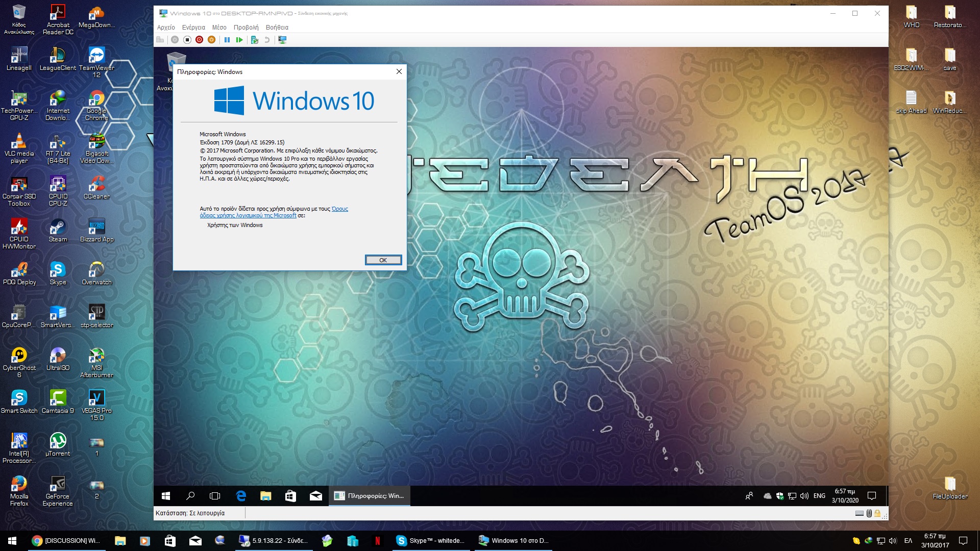
Task: Open Windows Defender shield in guest tray
Action: [779, 496]
